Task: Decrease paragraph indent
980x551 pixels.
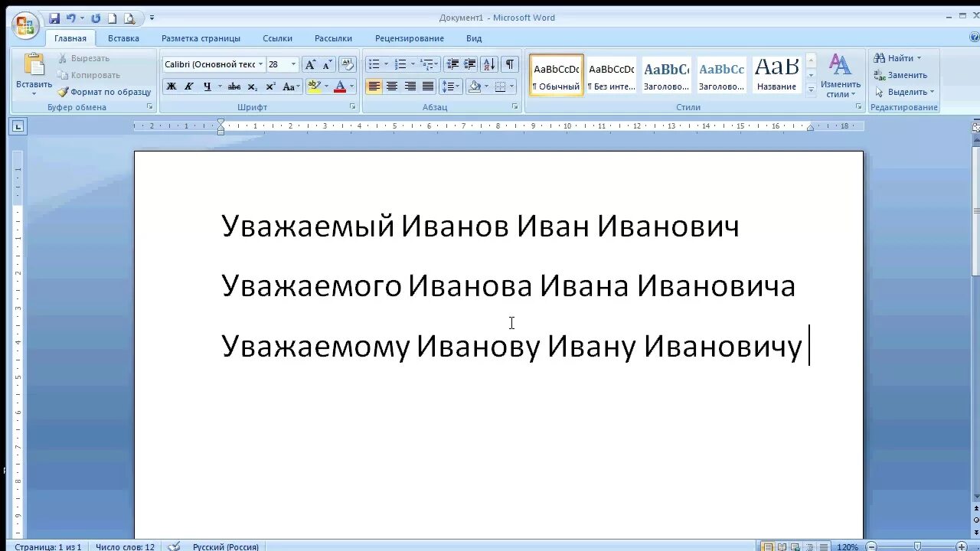Action: pyautogui.click(x=452, y=64)
